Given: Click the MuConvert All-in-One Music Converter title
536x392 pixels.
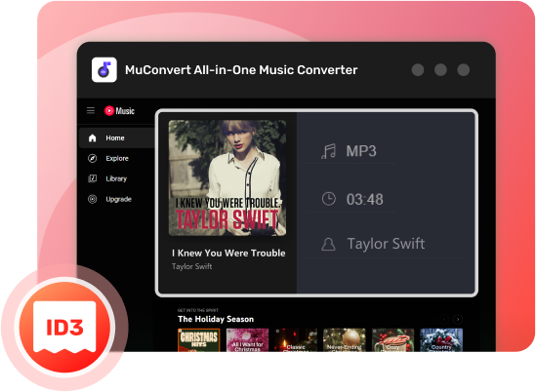Looking at the screenshot, I should coord(241,70).
